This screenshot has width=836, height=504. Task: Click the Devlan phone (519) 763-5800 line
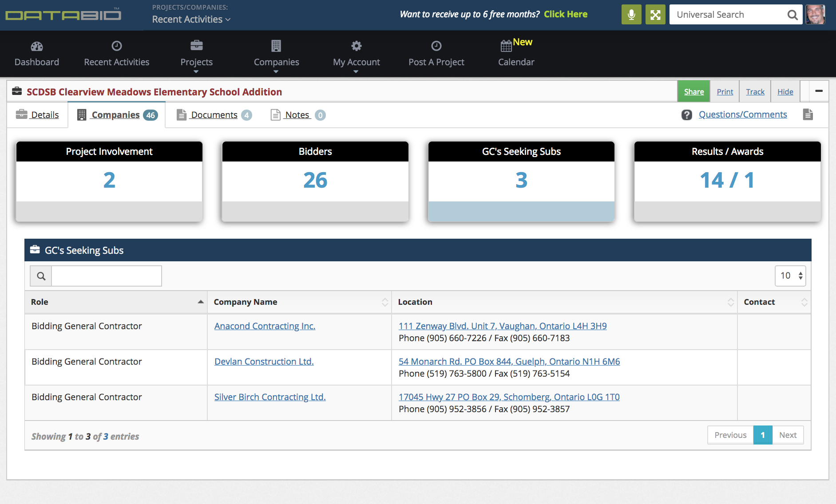pyautogui.click(x=484, y=374)
